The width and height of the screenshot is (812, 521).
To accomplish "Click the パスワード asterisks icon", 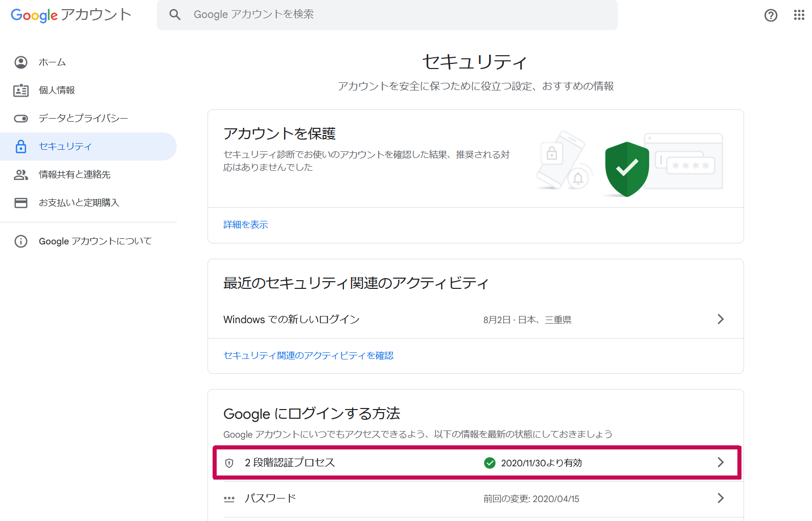I will (229, 499).
